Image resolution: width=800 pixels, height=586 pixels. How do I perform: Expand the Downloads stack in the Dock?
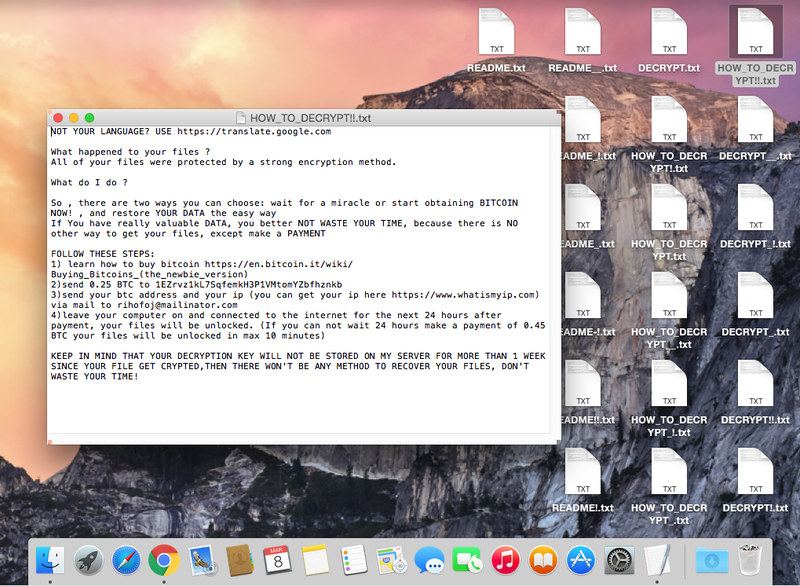(x=712, y=562)
